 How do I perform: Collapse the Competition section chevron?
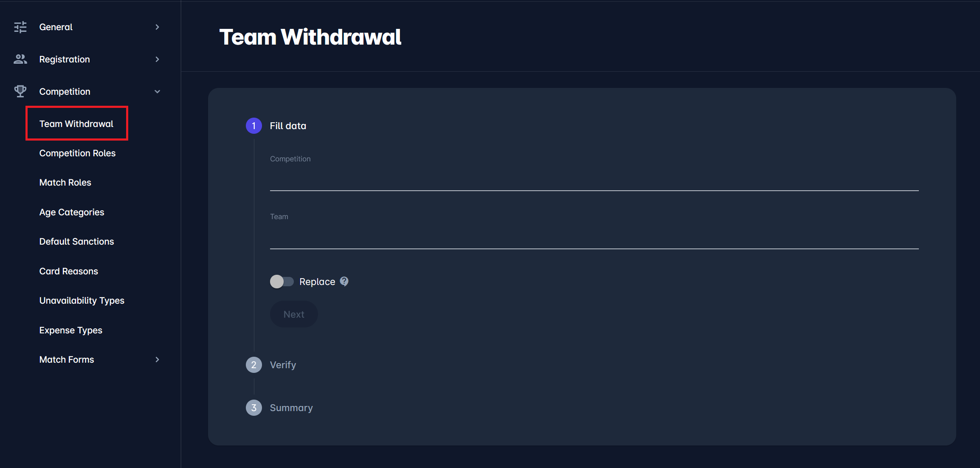[157, 91]
